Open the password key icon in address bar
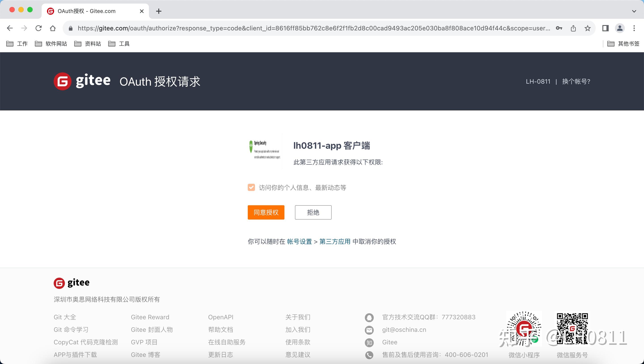The image size is (644, 364). click(x=559, y=28)
